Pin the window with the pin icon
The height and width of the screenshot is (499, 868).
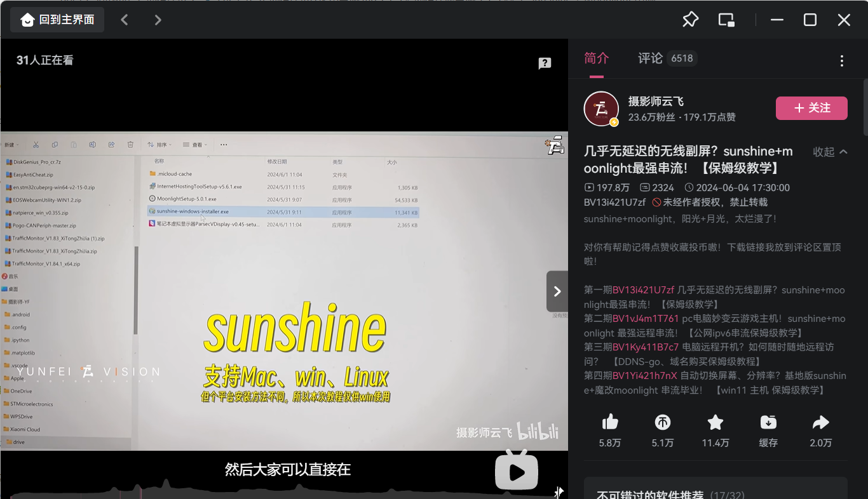(690, 20)
